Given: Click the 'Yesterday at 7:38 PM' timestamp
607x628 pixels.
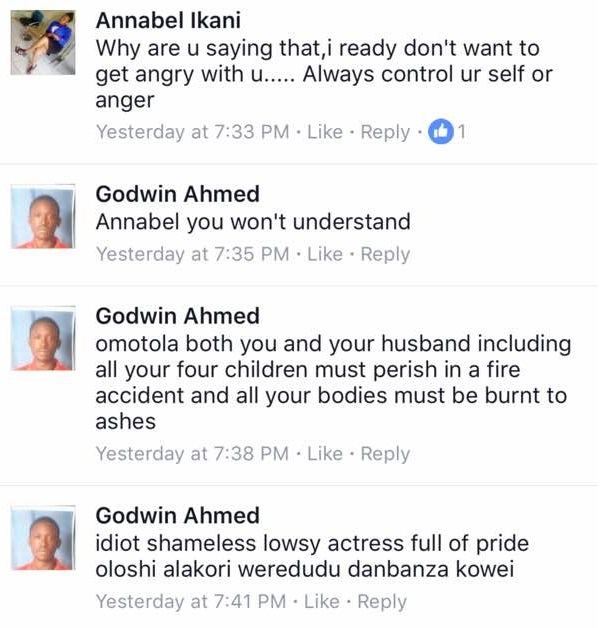Looking at the screenshot, I should point(193,454).
